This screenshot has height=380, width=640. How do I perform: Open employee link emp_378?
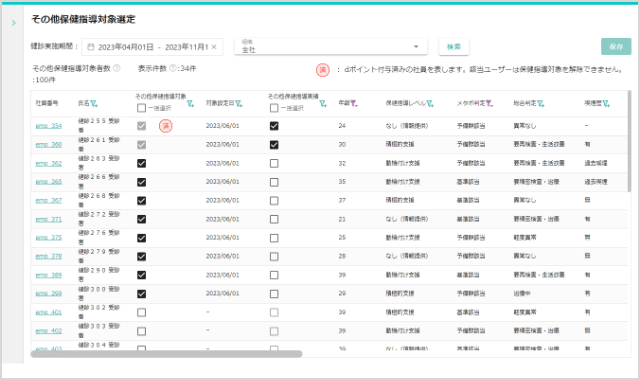49,256
